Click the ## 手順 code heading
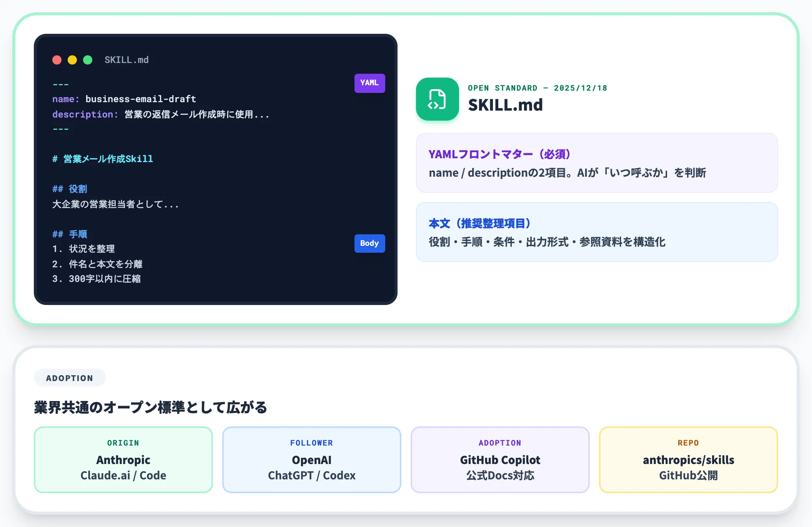The height and width of the screenshot is (527, 812). pyautogui.click(x=70, y=234)
